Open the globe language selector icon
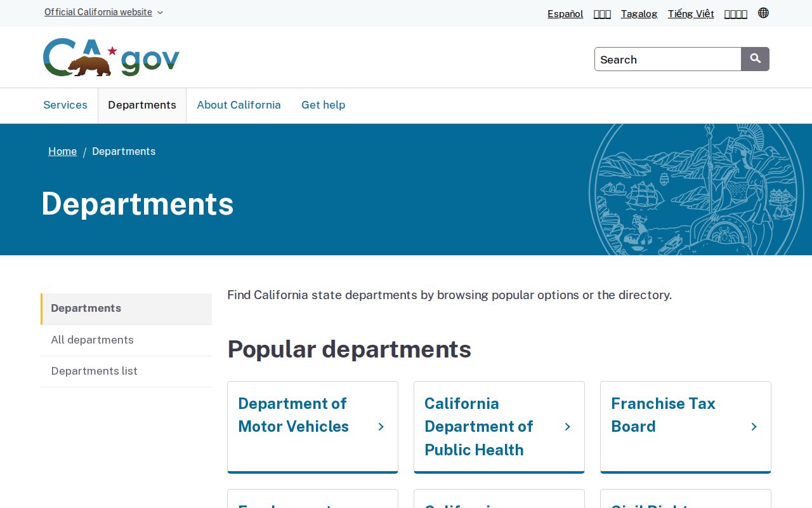 coord(763,13)
